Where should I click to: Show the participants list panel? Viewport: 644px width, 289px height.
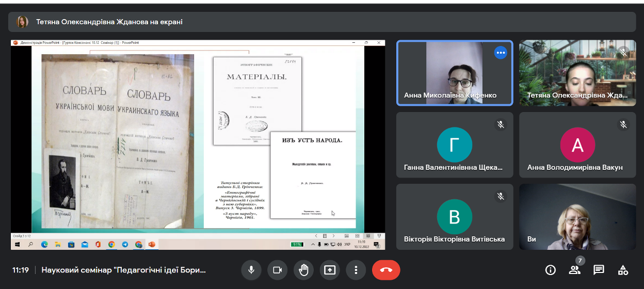pyautogui.click(x=574, y=270)
